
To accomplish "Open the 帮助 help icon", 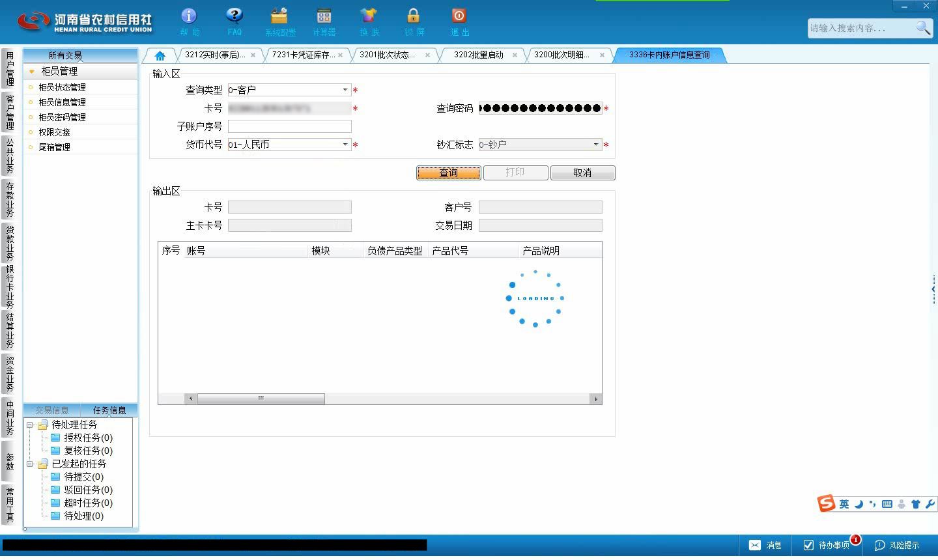I will point(189,16).
